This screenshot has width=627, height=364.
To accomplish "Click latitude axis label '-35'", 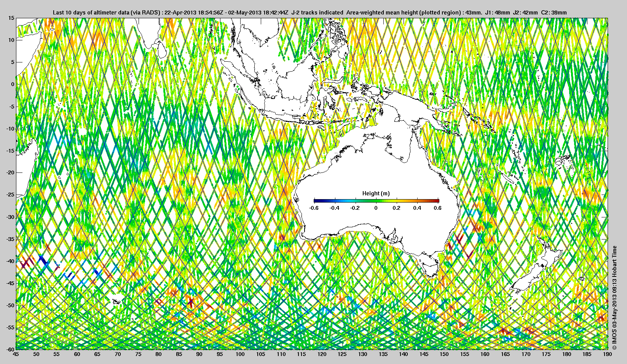I will pos(11,239).
